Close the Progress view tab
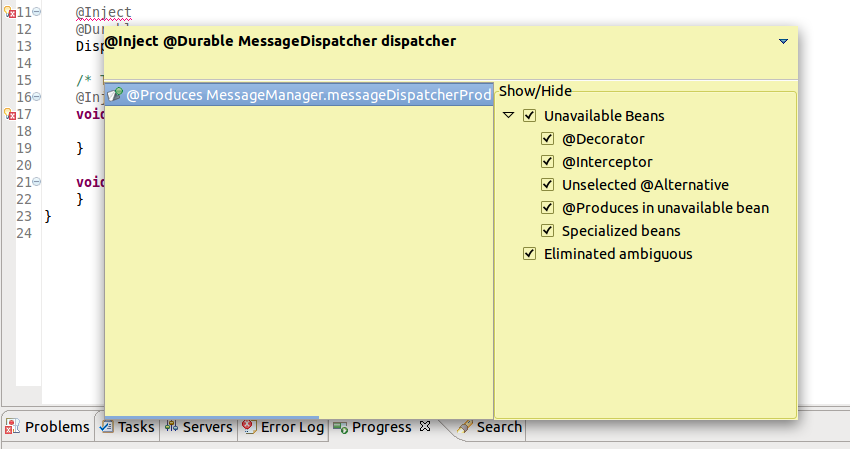 [425, 426]
